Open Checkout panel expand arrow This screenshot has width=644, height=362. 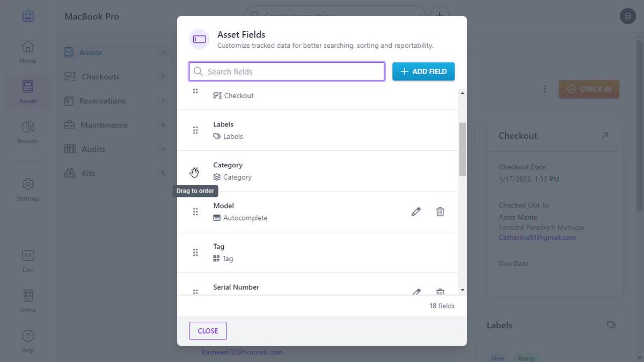click(605, 136)
